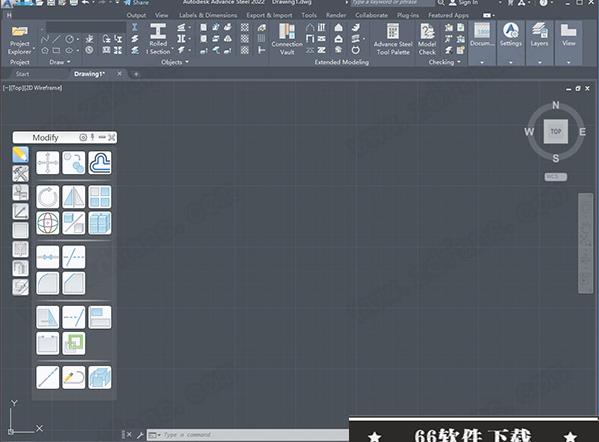Select the 3D Rotate globe tool

[x=48, y=223]
